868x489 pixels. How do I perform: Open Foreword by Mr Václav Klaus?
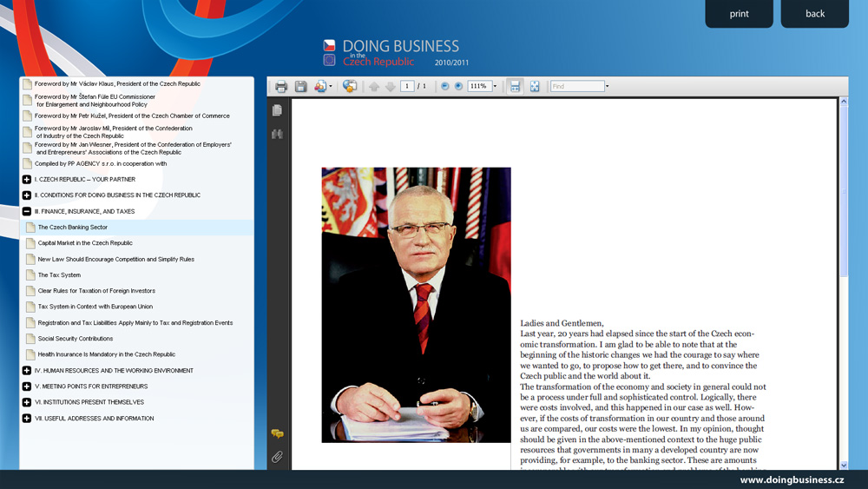tap(117, 83)
